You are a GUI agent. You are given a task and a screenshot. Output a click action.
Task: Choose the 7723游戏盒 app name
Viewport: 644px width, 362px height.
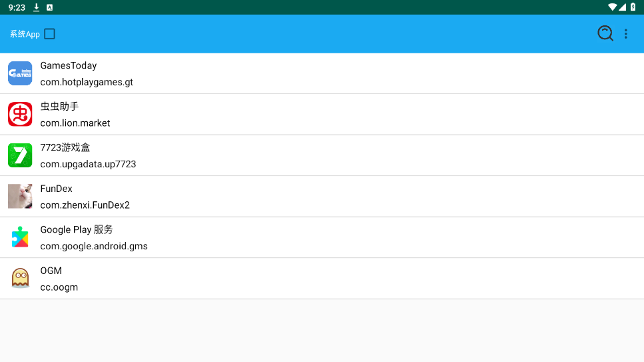(65, 147)
